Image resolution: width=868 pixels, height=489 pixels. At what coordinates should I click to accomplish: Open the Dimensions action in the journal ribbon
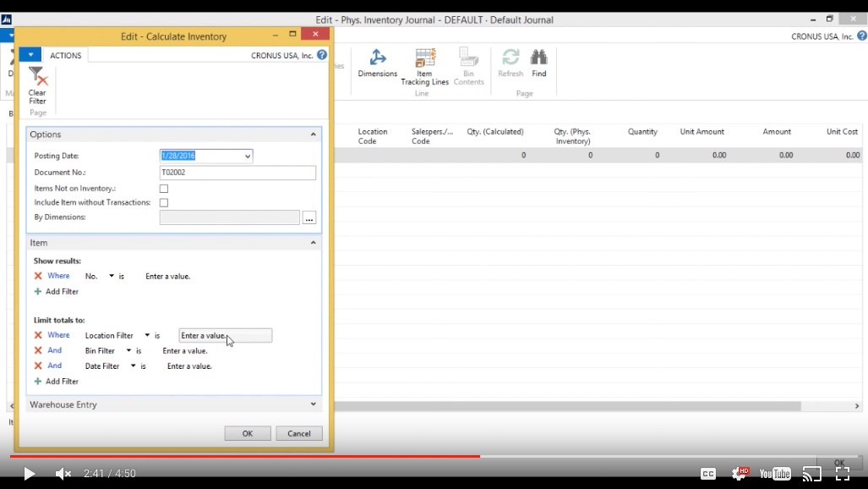(x=378, y=63)
